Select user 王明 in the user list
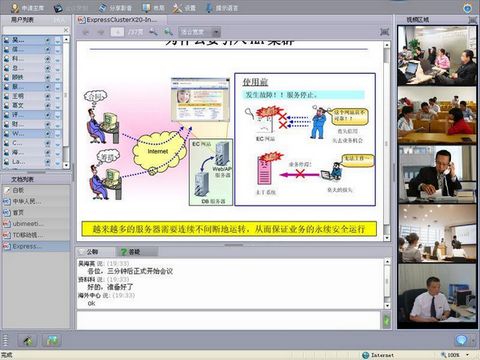The width and height of the screenshot is (480, 360). pos(32,96)
